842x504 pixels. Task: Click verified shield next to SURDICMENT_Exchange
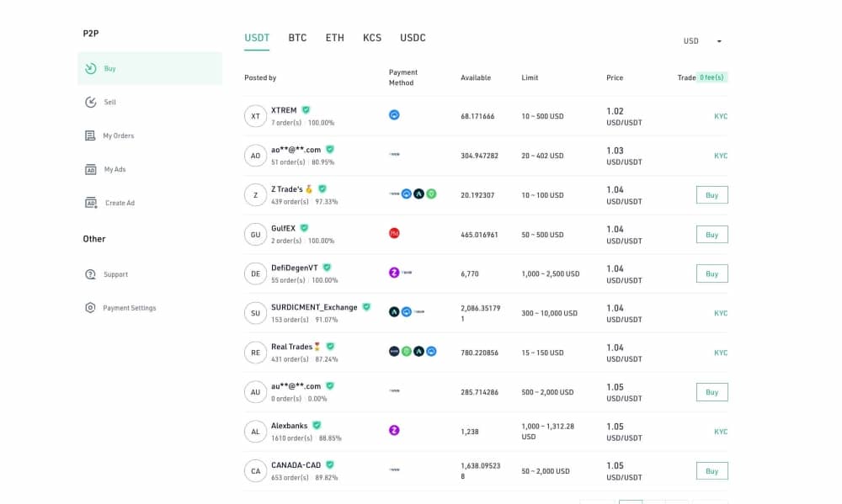pos(366,307)
